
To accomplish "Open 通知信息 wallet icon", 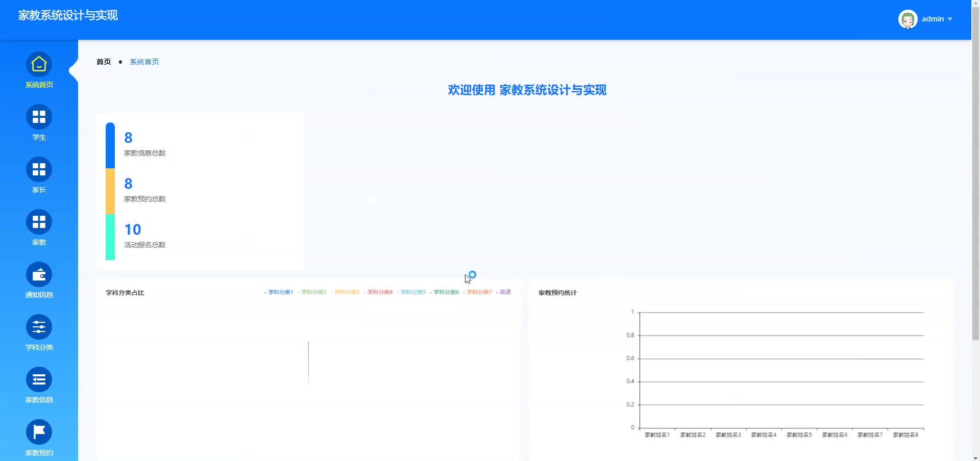I will click(x=39, y=275).
